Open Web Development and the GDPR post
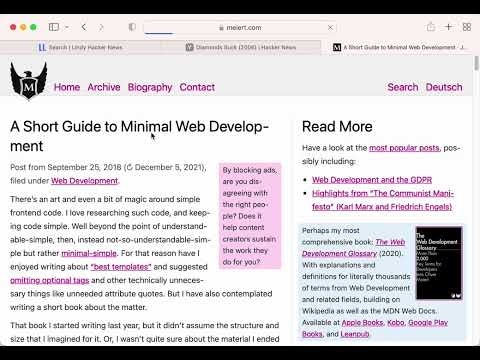The image size is (480, 360). (x=372, y=180)
